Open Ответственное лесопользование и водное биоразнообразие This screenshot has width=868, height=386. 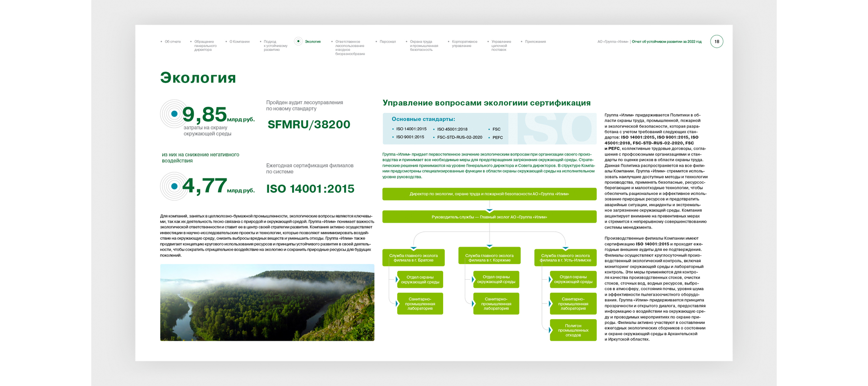(x=350, y=48)
